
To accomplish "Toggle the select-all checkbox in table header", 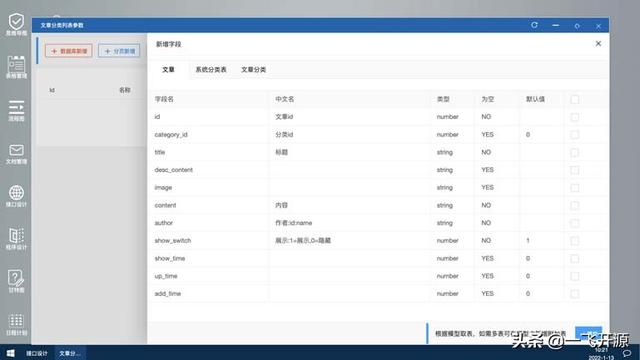I will click(x=575, y=99).
